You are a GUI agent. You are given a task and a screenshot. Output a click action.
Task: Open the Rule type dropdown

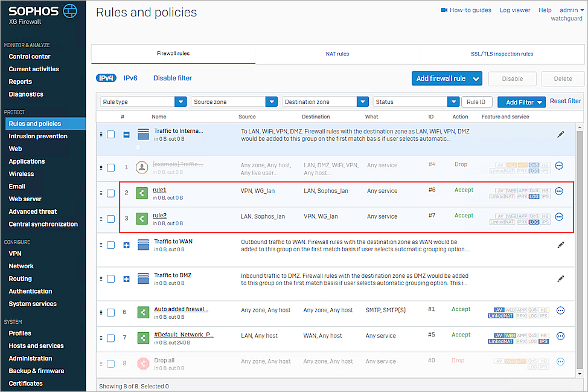143,101
